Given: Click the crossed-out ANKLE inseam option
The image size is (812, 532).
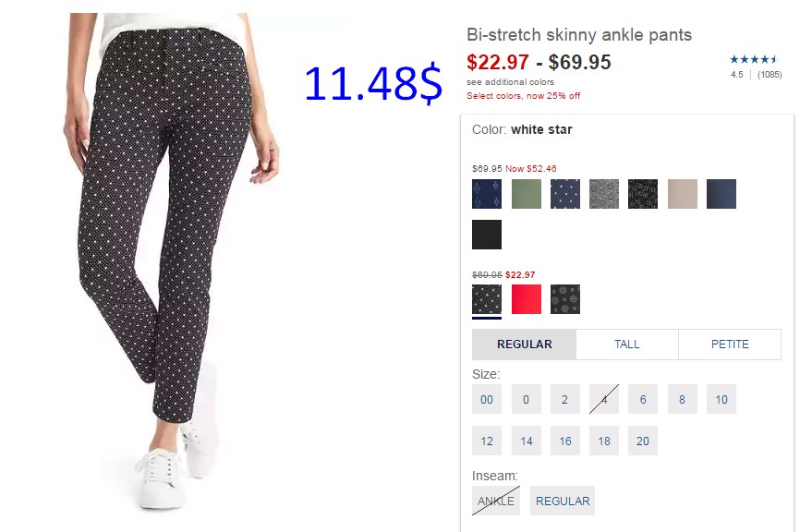Looking at the screenshot, I should [x=495, y=501].
